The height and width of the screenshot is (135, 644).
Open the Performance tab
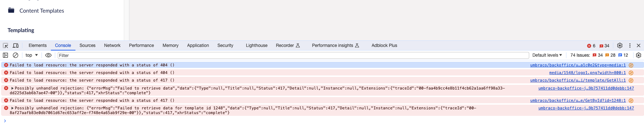(x=142, y=45)
